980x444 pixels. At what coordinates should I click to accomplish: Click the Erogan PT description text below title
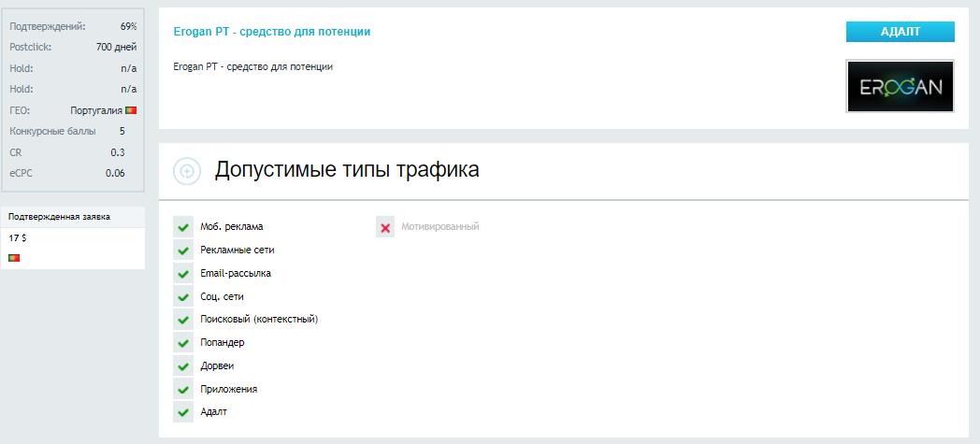[x=253, y=66]
